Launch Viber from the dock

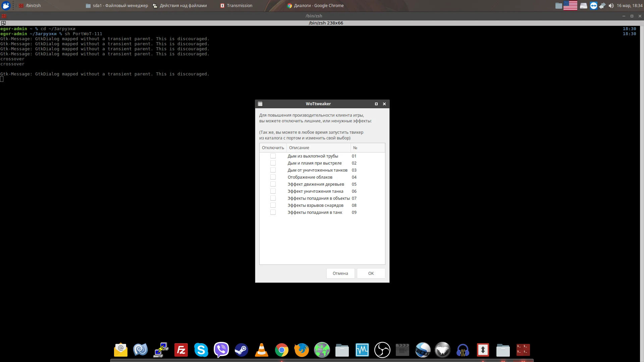pos(221,350)
